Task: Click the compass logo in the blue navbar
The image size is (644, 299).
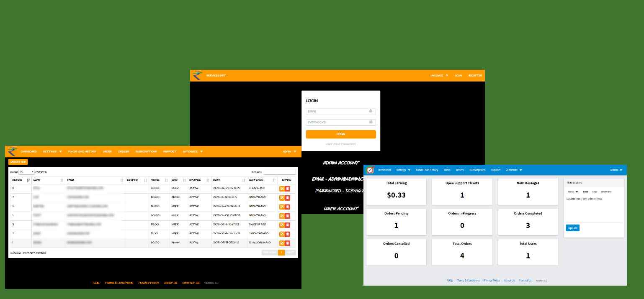Action: point(370,170)
